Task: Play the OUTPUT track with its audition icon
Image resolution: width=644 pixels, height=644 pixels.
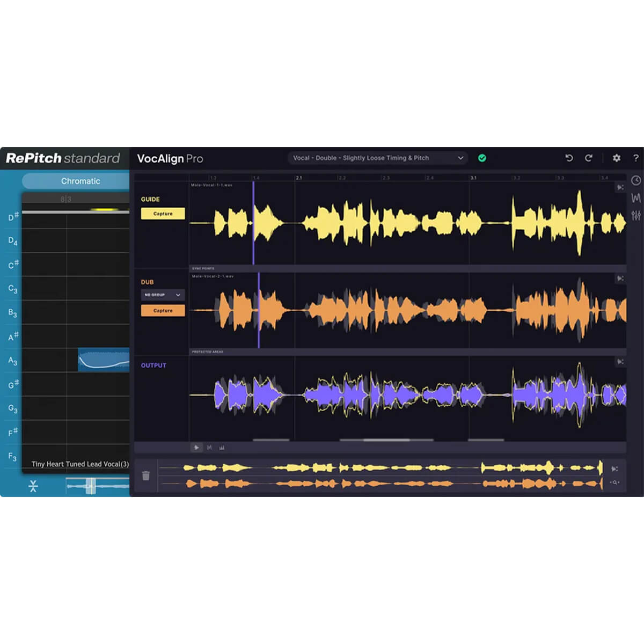Action: pyautogui.click(x=620, y=362)
